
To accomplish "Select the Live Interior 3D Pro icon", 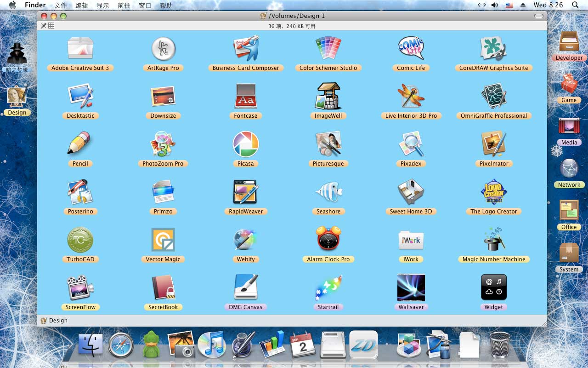I will 411,96.
